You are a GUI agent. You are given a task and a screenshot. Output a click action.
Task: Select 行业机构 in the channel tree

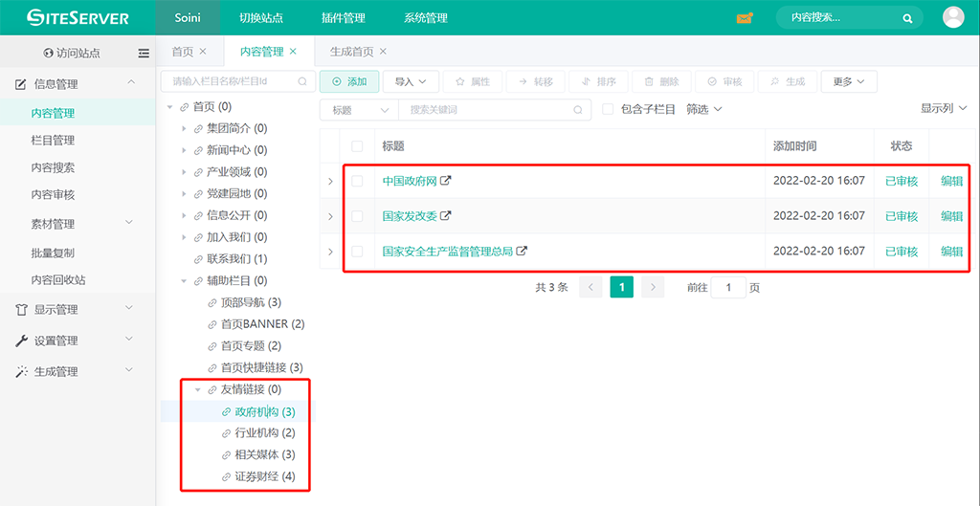[257, 433]
